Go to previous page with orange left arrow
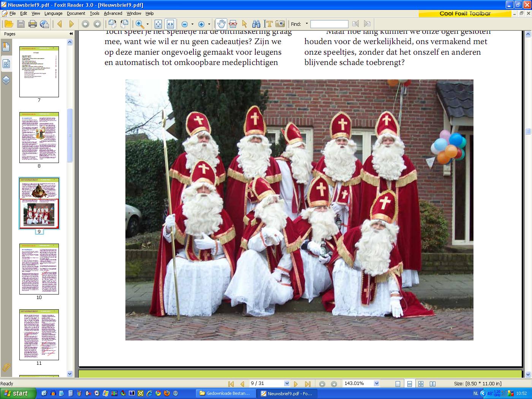This screenshot has width=532, height=399. 60,24
